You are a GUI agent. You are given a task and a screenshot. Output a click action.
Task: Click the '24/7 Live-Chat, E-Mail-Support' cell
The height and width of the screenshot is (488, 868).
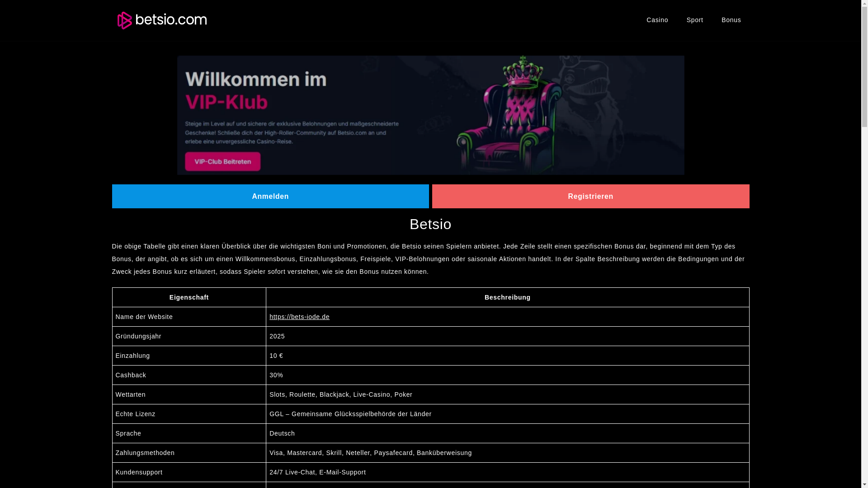pyautogui.click(x=507, y=472)
